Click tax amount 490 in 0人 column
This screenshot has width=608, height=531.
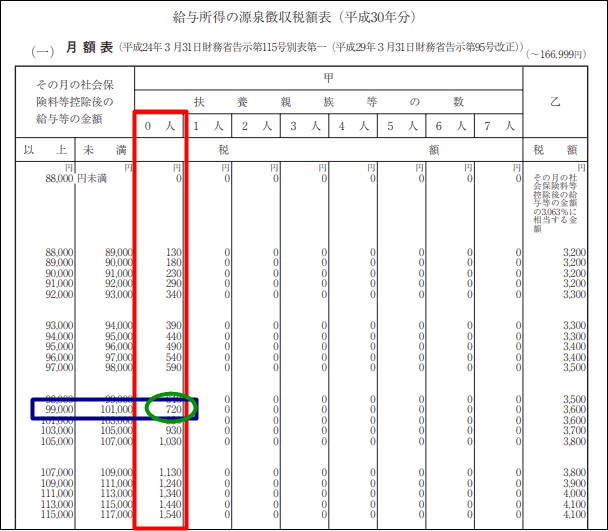click(x=174, y=346)
